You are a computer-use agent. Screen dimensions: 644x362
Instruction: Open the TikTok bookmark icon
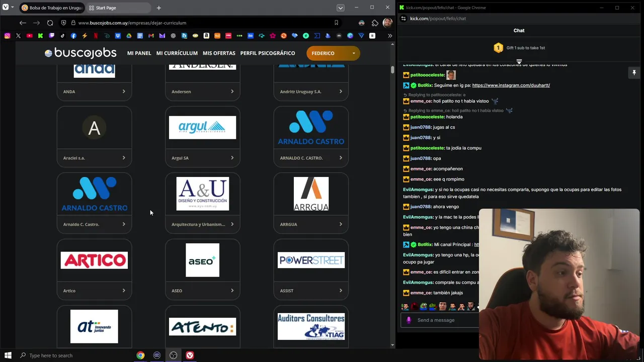pos(62,36)
